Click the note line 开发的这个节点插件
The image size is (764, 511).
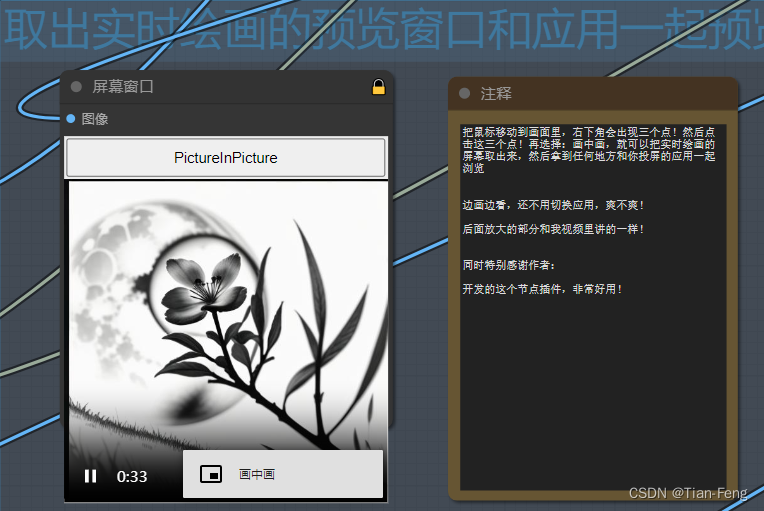tap(542, 289)
